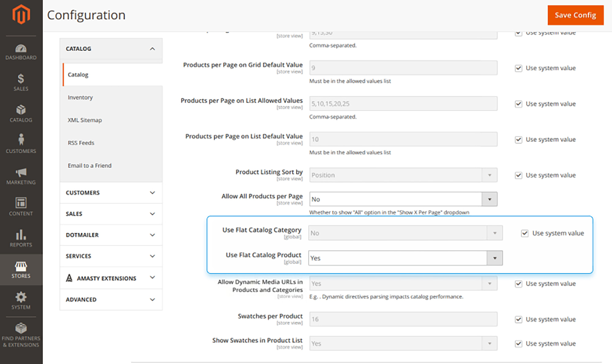
Task: Enable Use system value for Product Listing Sort by
Action: [520, 175]
